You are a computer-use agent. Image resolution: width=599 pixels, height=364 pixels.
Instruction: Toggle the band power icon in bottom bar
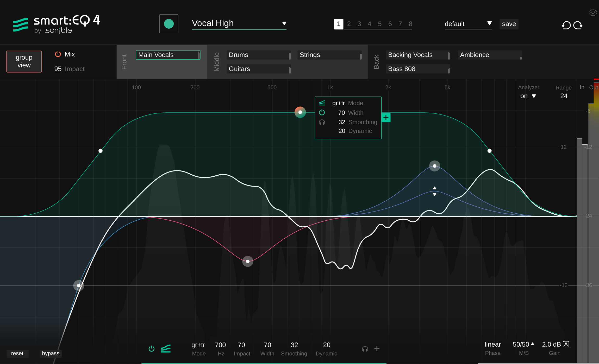point(152,349)
